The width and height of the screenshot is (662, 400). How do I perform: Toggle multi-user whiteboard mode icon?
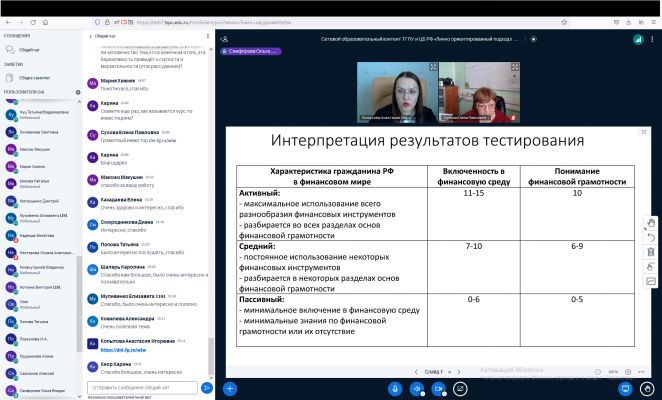pyautogui.click(x=651, y=267)
